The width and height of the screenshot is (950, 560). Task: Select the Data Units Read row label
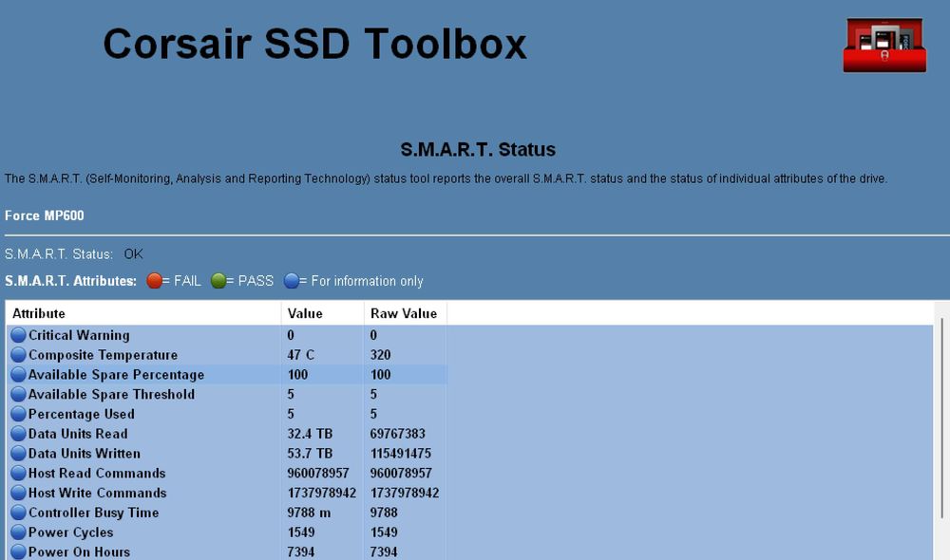pyautogui.click(x=78, y=434)
